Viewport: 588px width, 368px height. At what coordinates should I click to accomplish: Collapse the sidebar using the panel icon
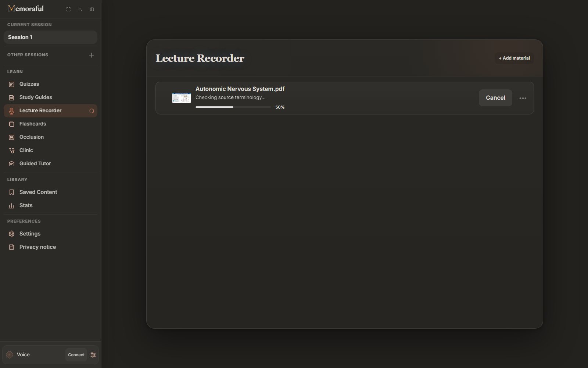[92, 9]
